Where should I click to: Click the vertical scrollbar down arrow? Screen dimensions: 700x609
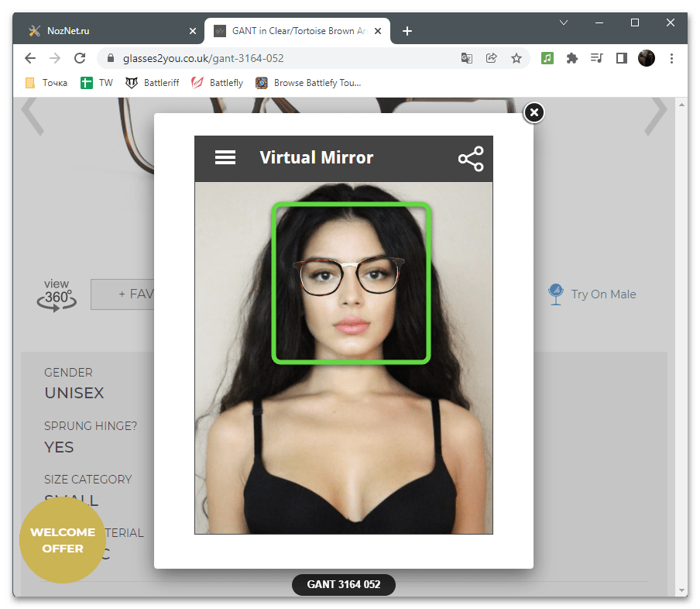click(x=681, y=590)
